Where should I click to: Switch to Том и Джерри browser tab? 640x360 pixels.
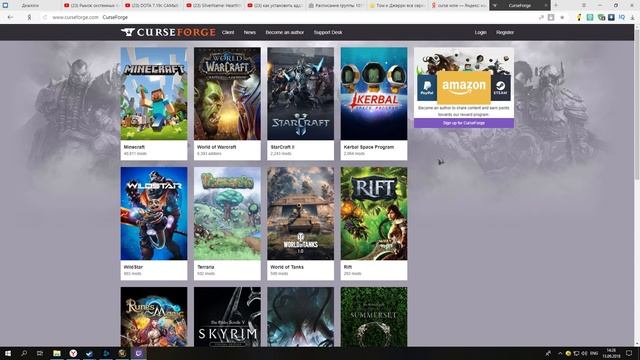[x=397, y=6]
